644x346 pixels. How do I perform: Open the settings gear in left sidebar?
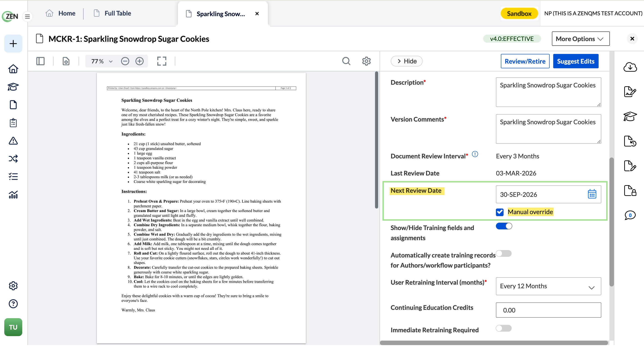(13, 286)
